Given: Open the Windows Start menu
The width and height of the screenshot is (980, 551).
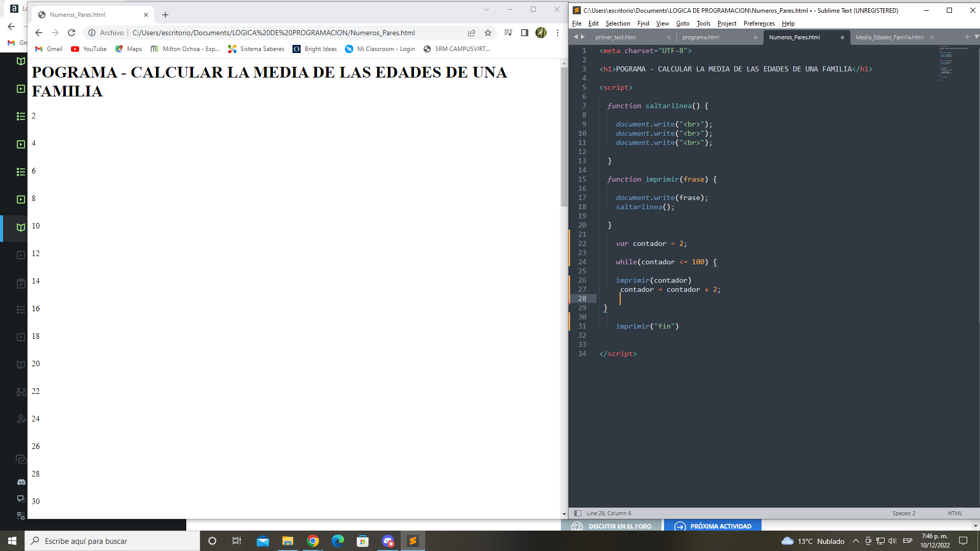Looking at the screenshot, I should (x=12, y=541).
